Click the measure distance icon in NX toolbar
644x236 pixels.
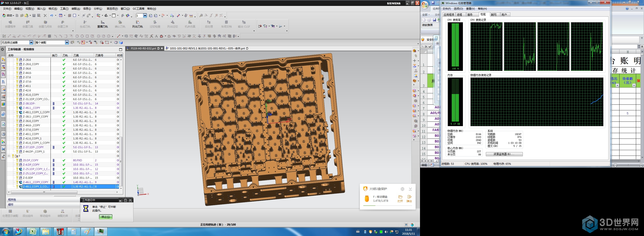[191, 16]
